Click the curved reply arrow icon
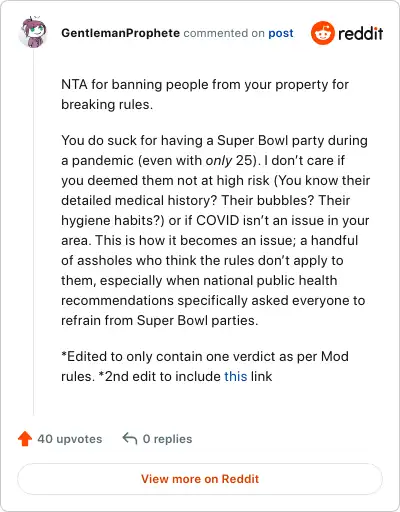 [130, 438]
